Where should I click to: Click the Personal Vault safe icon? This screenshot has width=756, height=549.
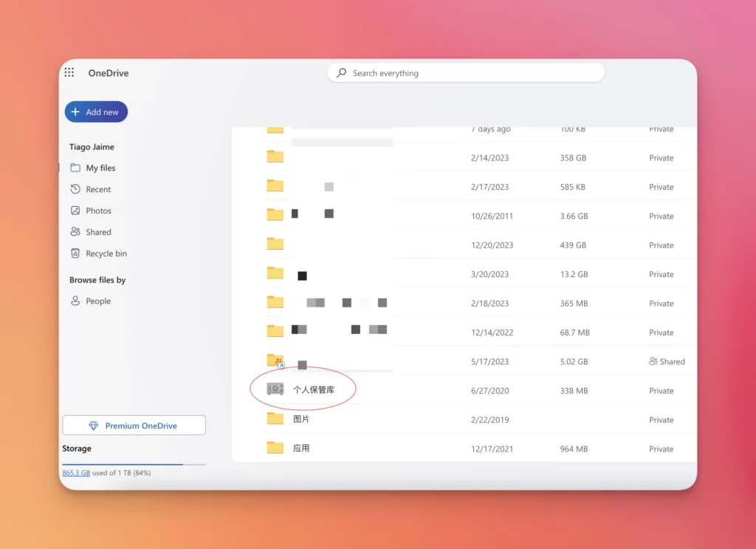[x=275, y=389]
